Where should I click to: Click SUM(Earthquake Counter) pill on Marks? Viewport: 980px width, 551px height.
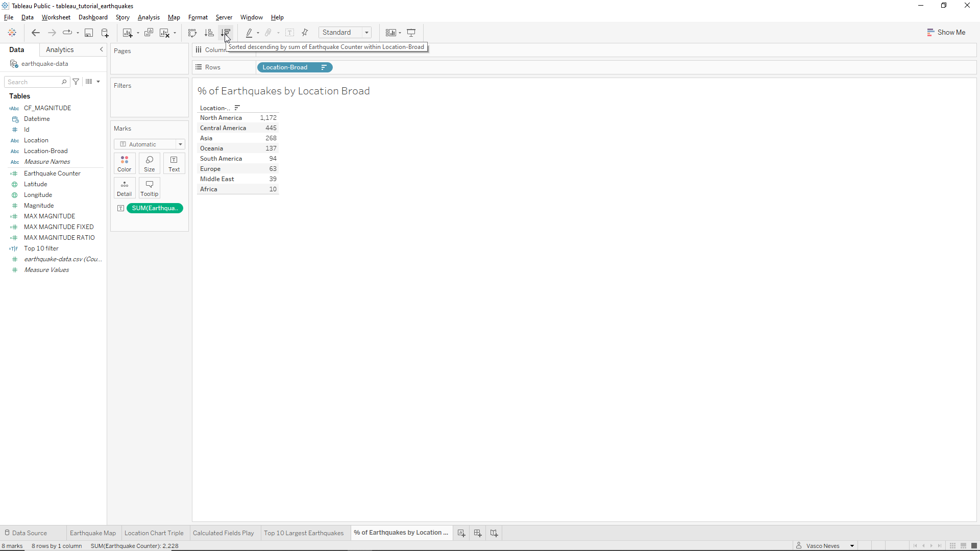[155, 208]
